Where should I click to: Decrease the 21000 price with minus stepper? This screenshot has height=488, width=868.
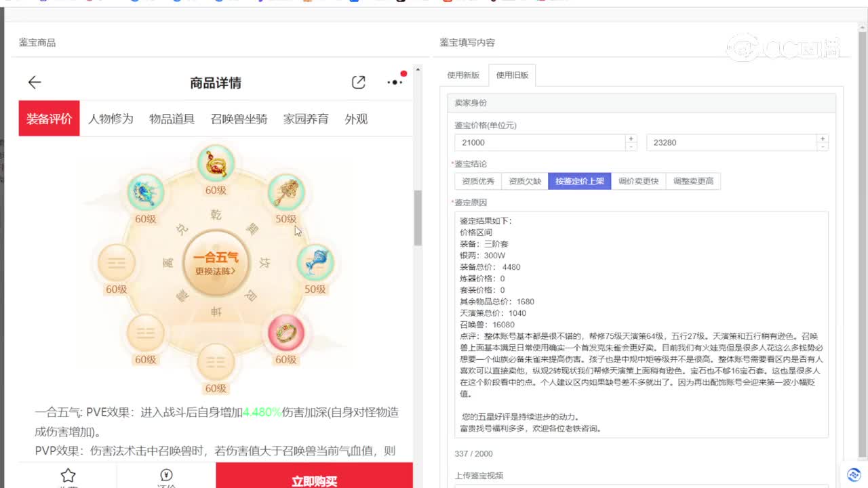631,146
